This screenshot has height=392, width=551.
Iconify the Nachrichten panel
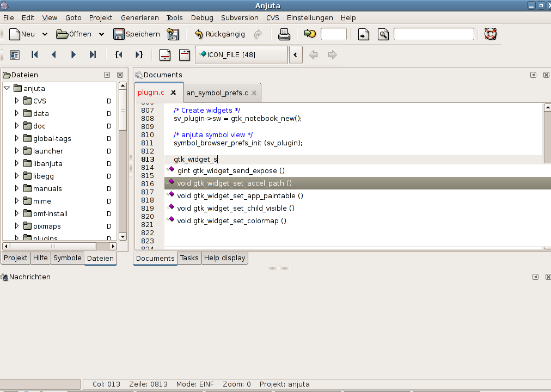(535, 277)
